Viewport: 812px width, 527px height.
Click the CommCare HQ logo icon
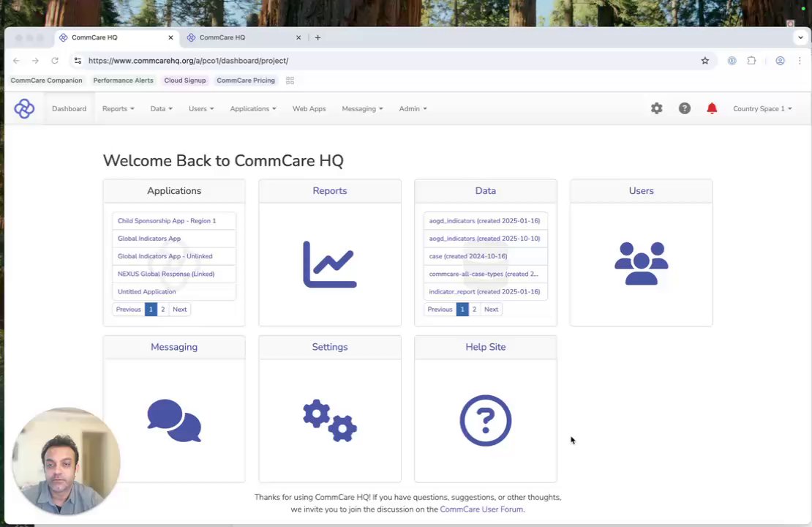coord(24,109)
